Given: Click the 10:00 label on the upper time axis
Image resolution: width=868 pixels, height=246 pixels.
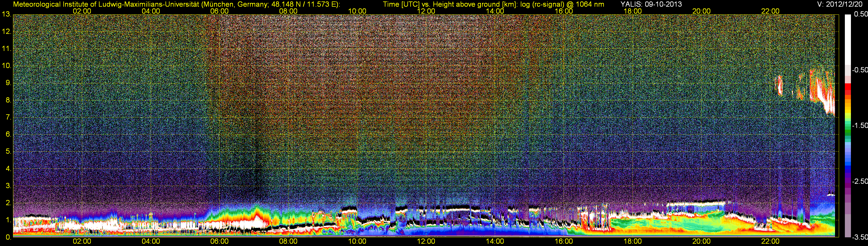Looking at the screenshot, I should click(x=357, y=11).
